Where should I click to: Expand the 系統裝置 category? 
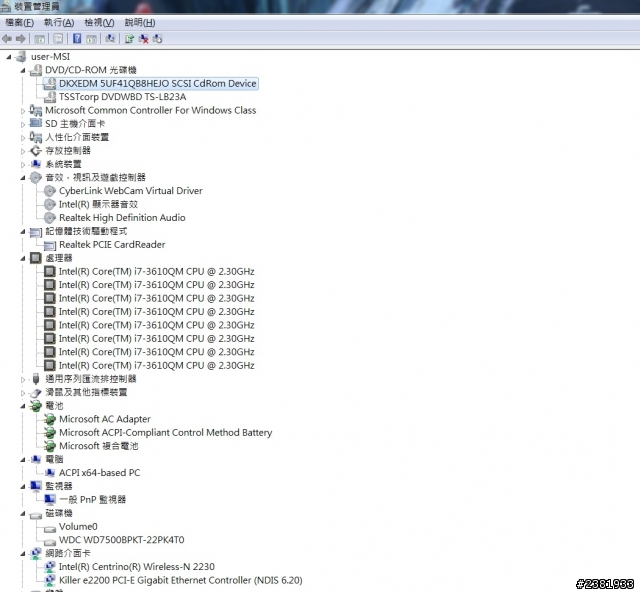point(23,165)
